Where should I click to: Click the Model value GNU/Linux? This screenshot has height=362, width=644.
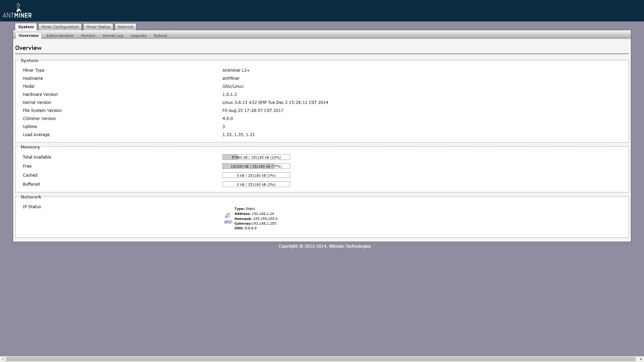click(233, 86)
